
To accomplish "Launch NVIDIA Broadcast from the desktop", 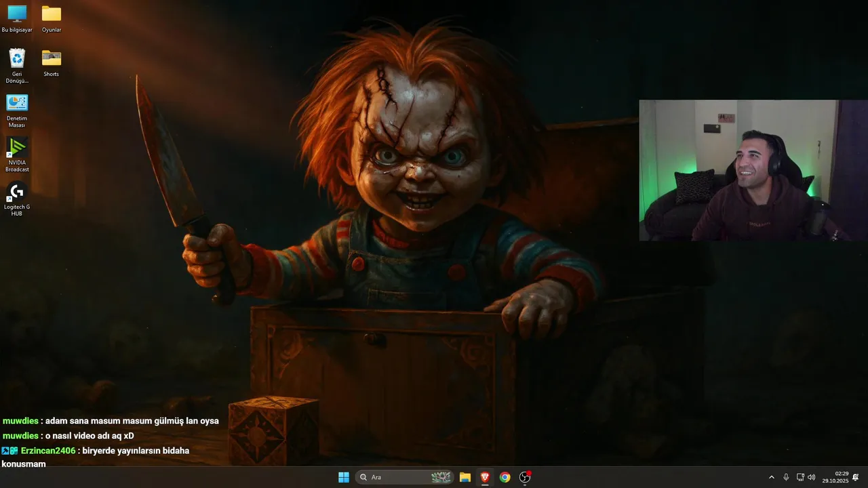I will 17,155.
